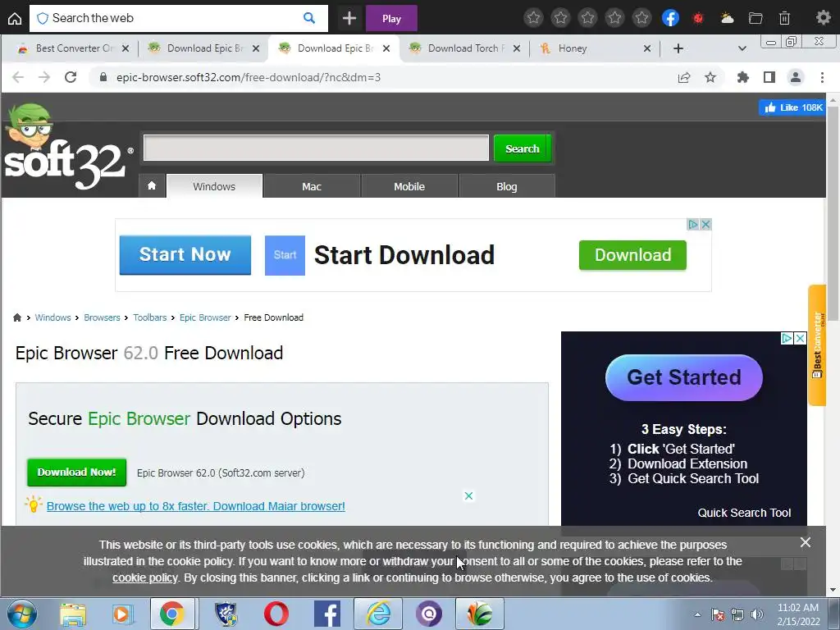Close the top banner advertisement
The image size is (840, 630).
pyautogui.click(x=706, y=225)
